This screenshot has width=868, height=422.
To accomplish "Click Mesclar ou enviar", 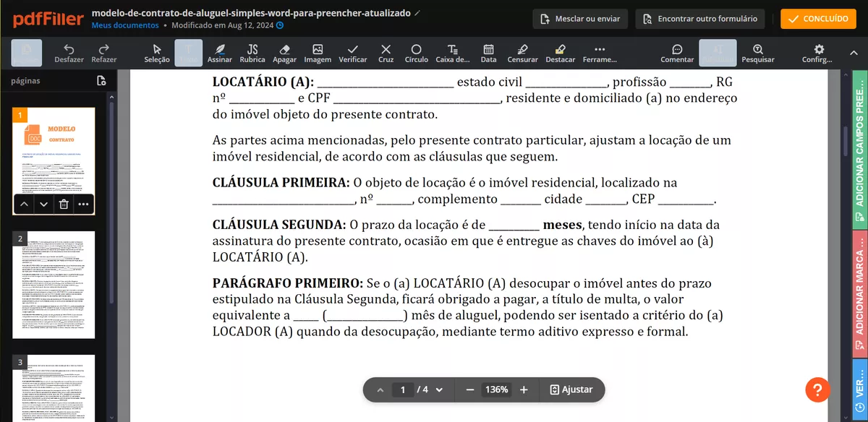I will point(579,19).
